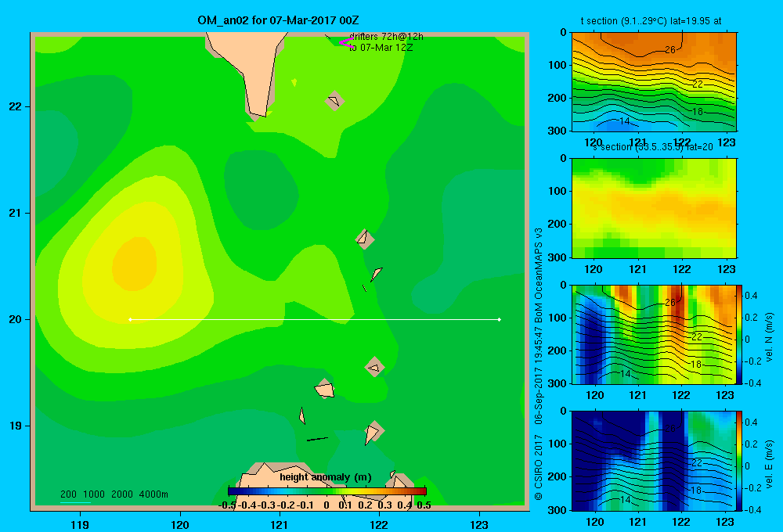Screen dimensions: 783x532
Task: Click latitude tick label "21" on main map
Action: coord(16,213)
